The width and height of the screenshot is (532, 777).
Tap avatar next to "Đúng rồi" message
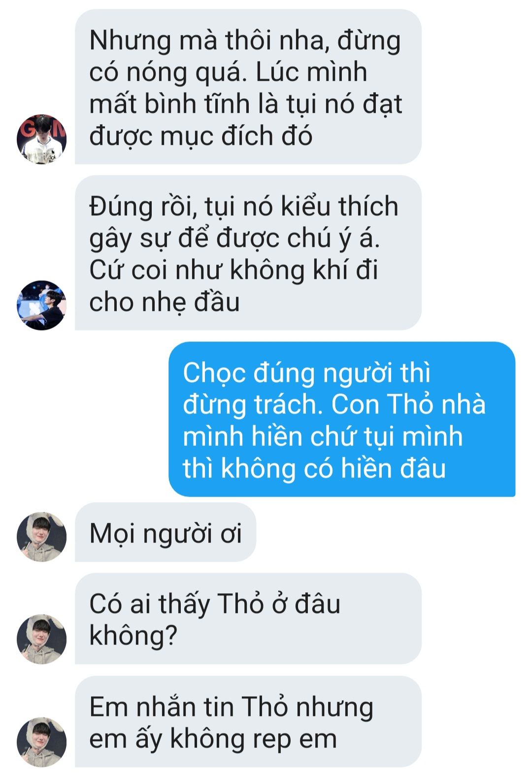click(42, 305)
